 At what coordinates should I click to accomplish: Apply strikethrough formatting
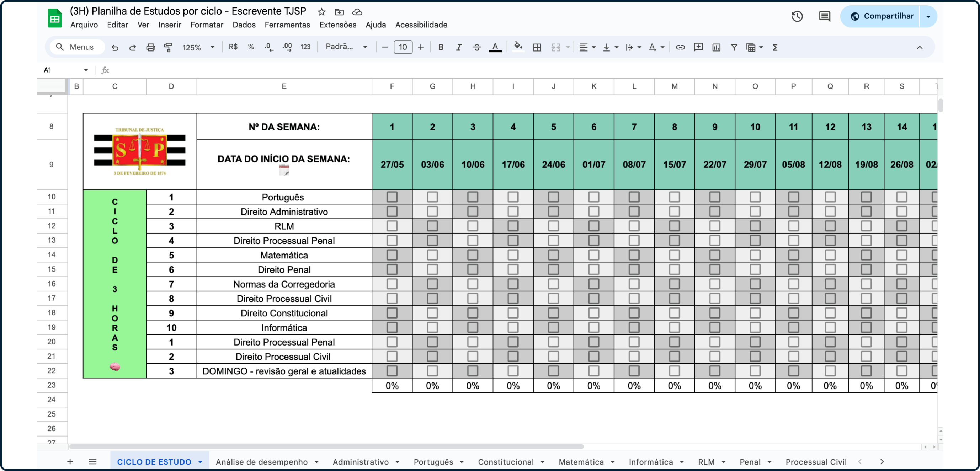[x=477, y=47]
